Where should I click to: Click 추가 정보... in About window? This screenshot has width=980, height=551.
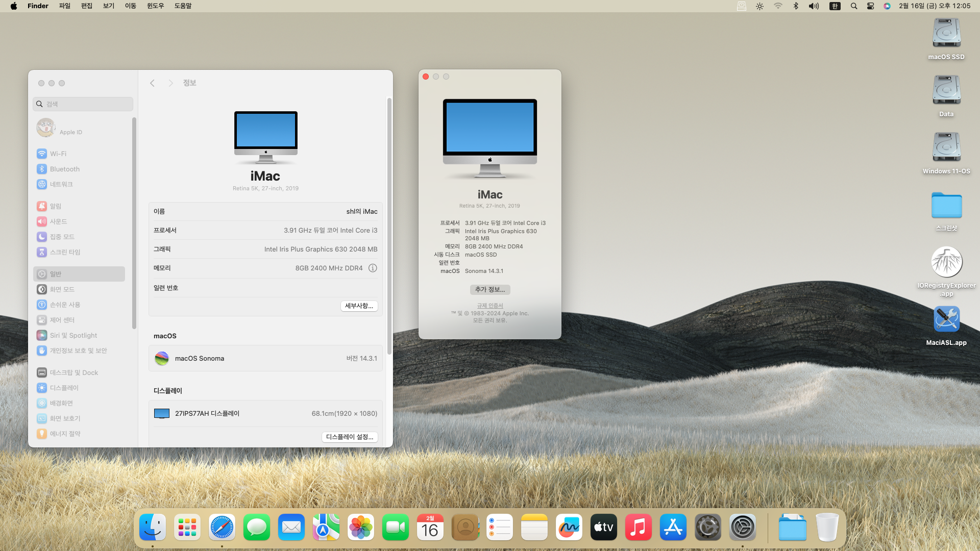click(x=490, y=290)
